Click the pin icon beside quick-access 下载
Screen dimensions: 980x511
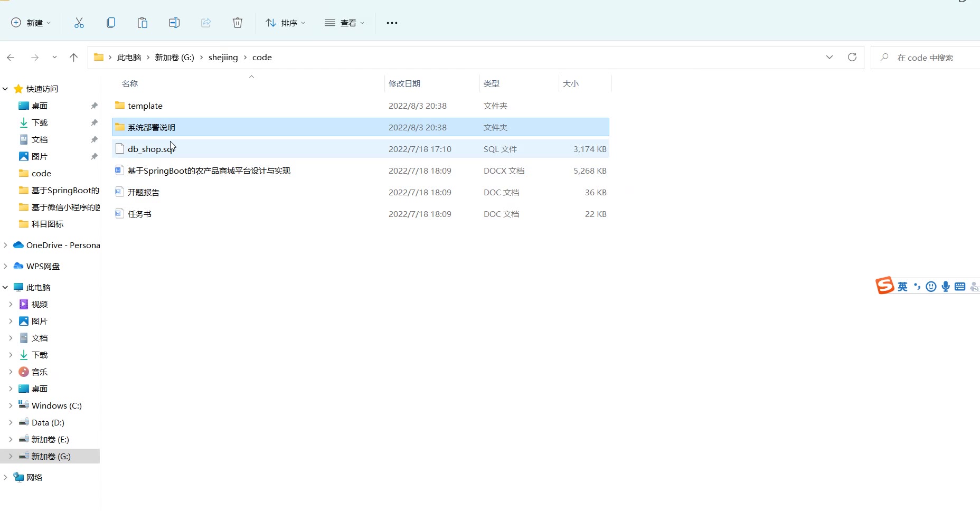click(94, 122)
